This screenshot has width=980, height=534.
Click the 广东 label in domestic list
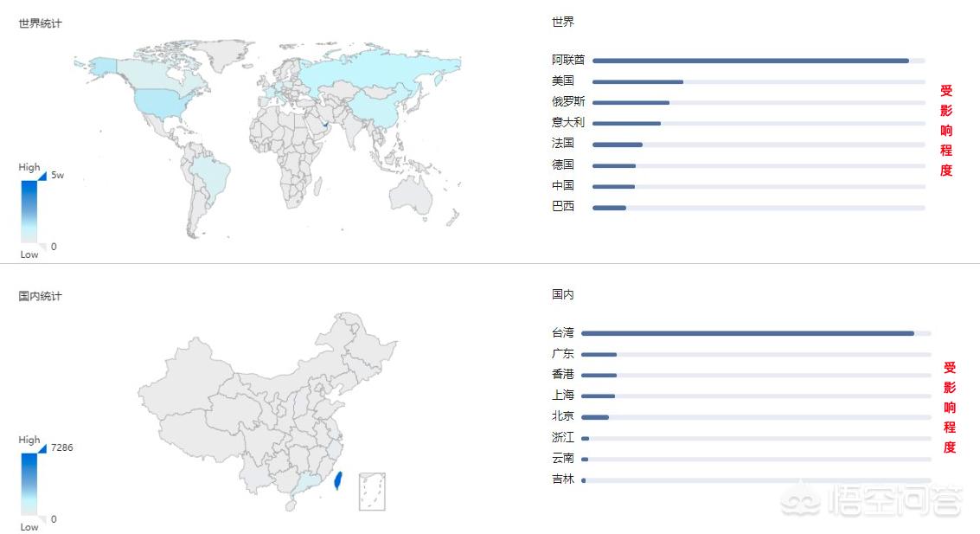point(563,354)
